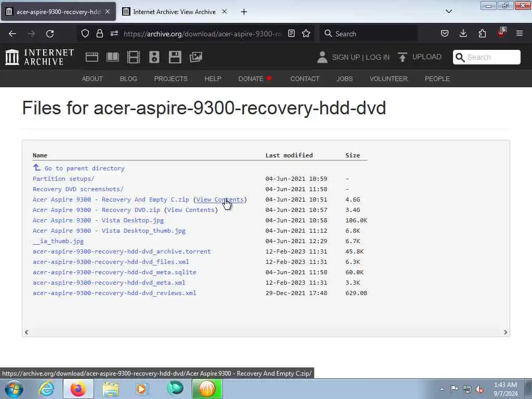Open the BLOG menu item

tap(129, 79)
